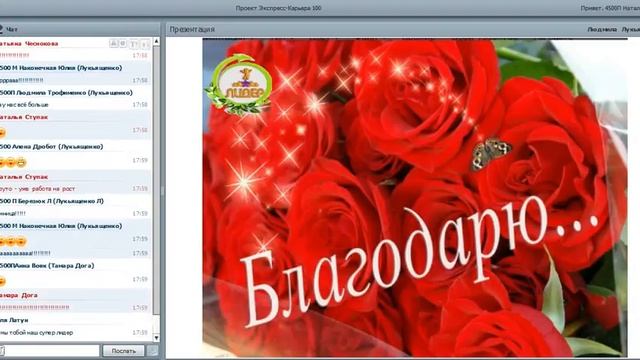Viewport: 640px width, 360px height.
Task: Open the emoticon picker beside Послать button
Action: pos(152,351)
